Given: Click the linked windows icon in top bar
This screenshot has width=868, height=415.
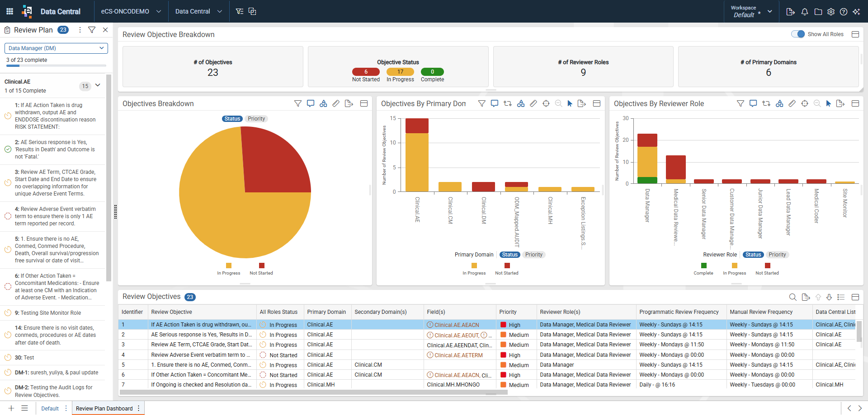Looking at the screenshot, I should pos(252,11).
